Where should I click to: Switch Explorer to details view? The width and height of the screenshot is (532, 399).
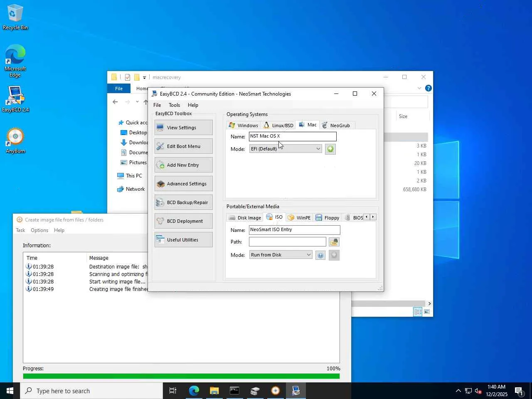(x=418, y=312)
